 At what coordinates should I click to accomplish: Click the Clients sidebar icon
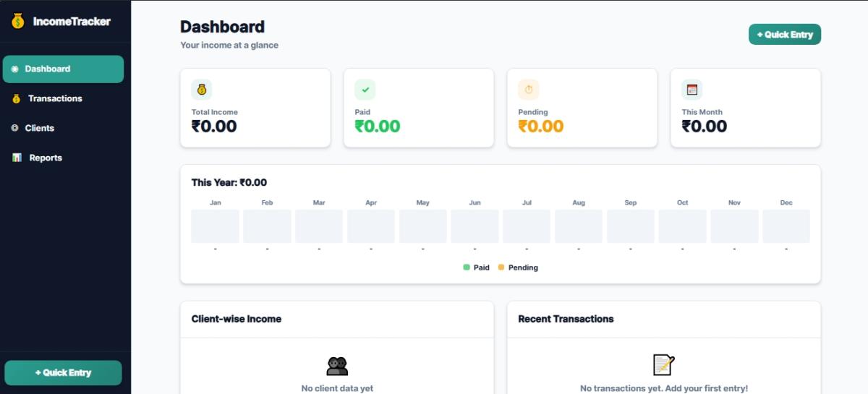click(15, 128)
